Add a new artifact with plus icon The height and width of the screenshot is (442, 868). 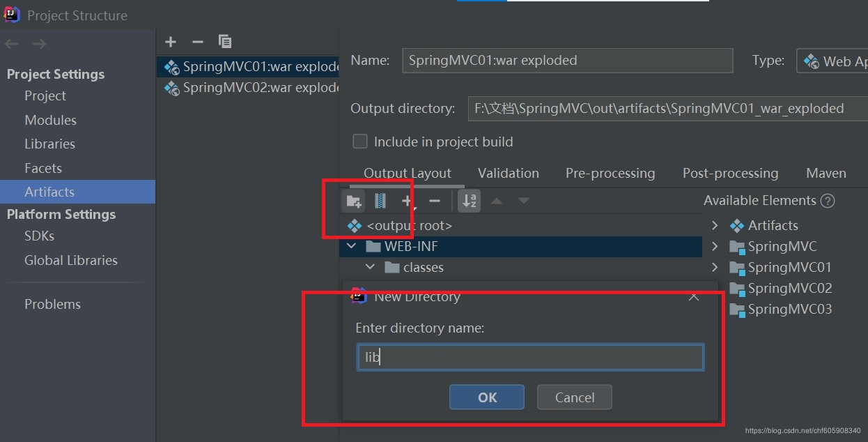coord(171,42)
